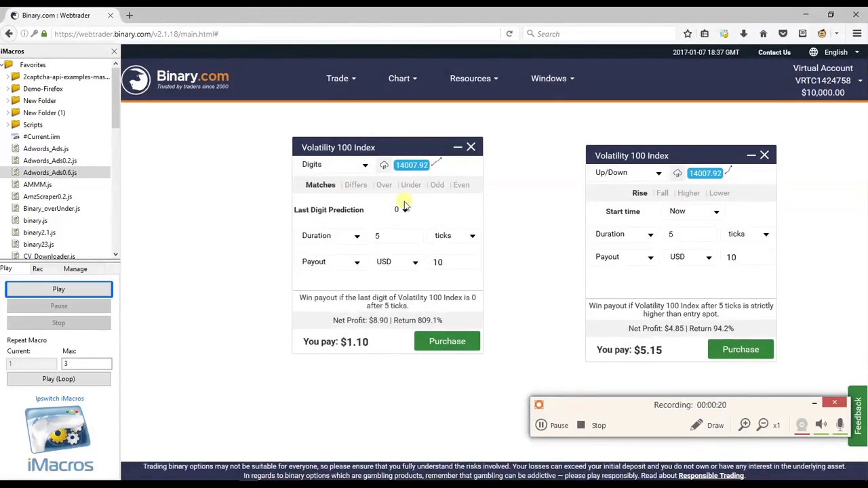Open the Start time Now dropdown
868x488 pixels.
(694, 211)
